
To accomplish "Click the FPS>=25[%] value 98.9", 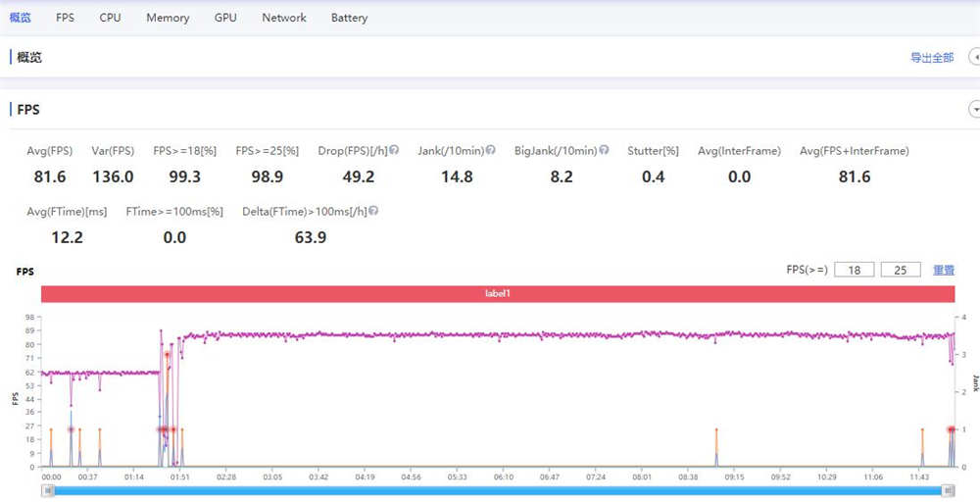I will coord(268,176).
